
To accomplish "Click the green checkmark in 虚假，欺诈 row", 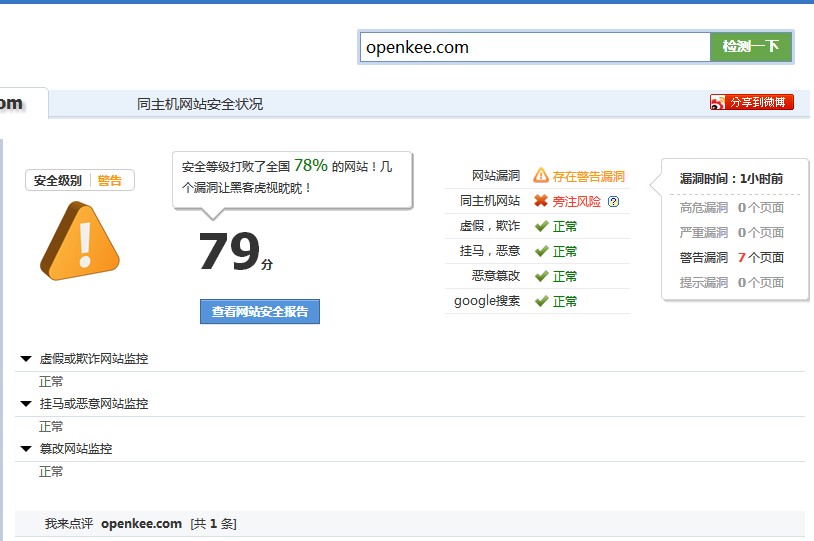I will (541, 226).
